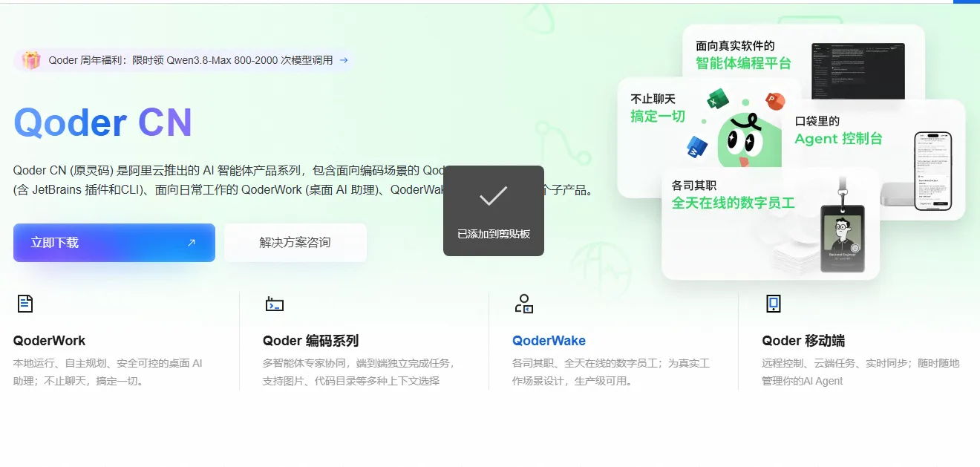Click the PowerPoint icon on the chat card
The image size is (980, 467).
click(776, 100)
